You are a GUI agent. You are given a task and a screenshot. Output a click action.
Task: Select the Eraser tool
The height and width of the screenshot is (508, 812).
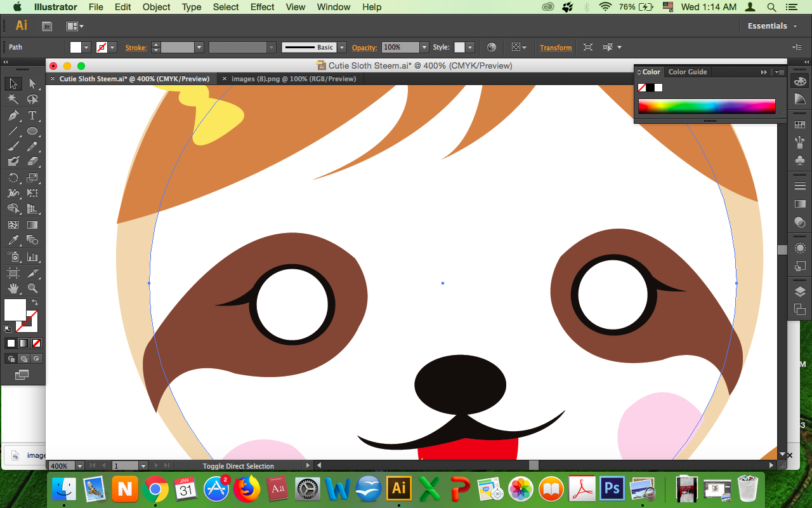tap(32, 162)
